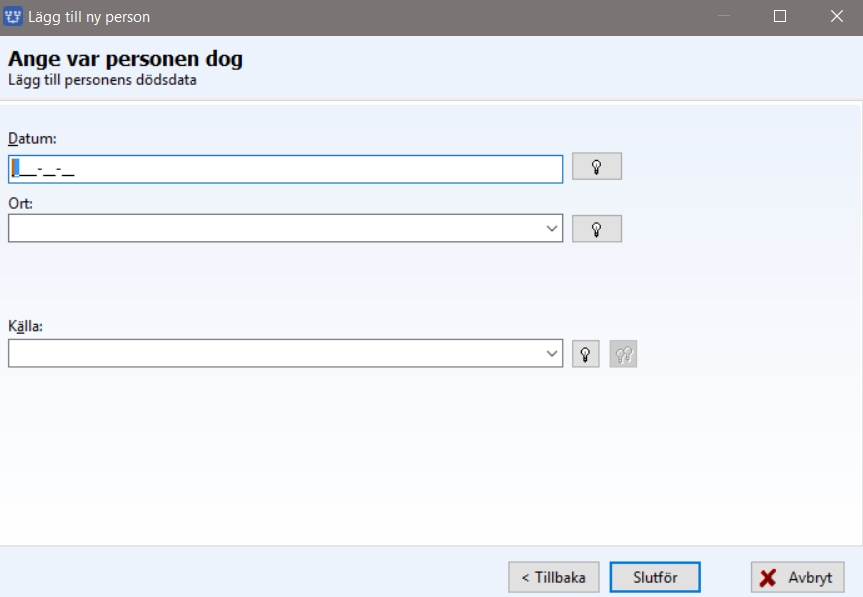Image resolution: width=863 pixels, height=597 pixels.
Task: Go back with the Tillbaka button
Action: click(554, 577)
